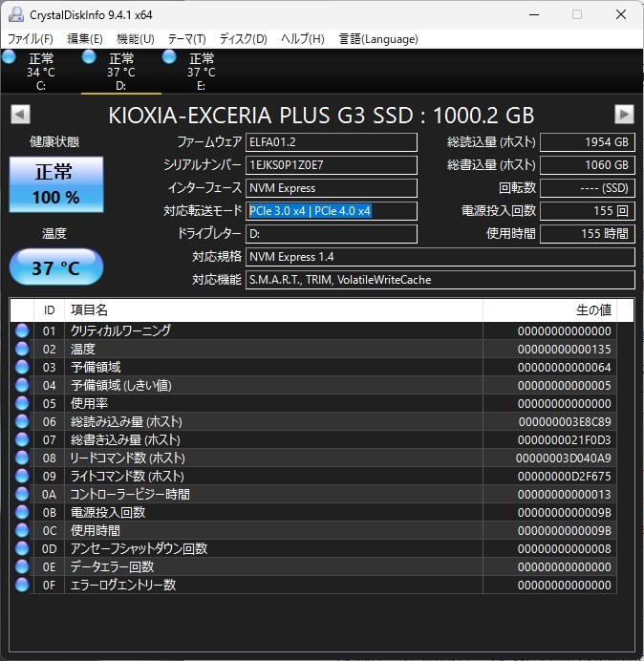The height and width of the screenshot is (661, 644).
Task: Click status orb for 09 ライトコマンド数
Action: pos(22,476)
